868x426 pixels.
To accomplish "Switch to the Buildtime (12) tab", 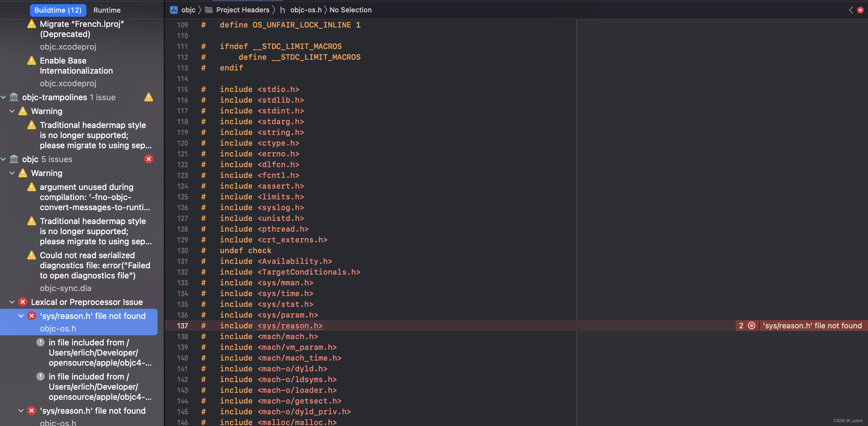I will pyautogui.click(x=58, y=10).
